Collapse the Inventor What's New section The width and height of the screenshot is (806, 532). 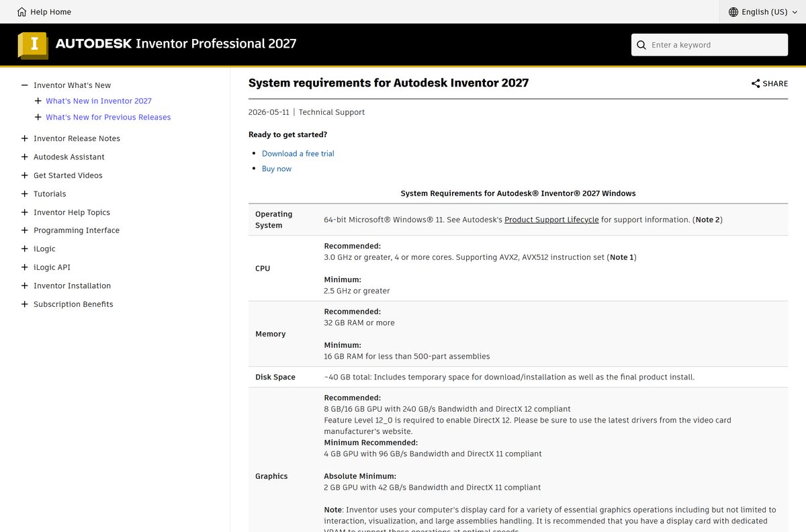(25, 85)
